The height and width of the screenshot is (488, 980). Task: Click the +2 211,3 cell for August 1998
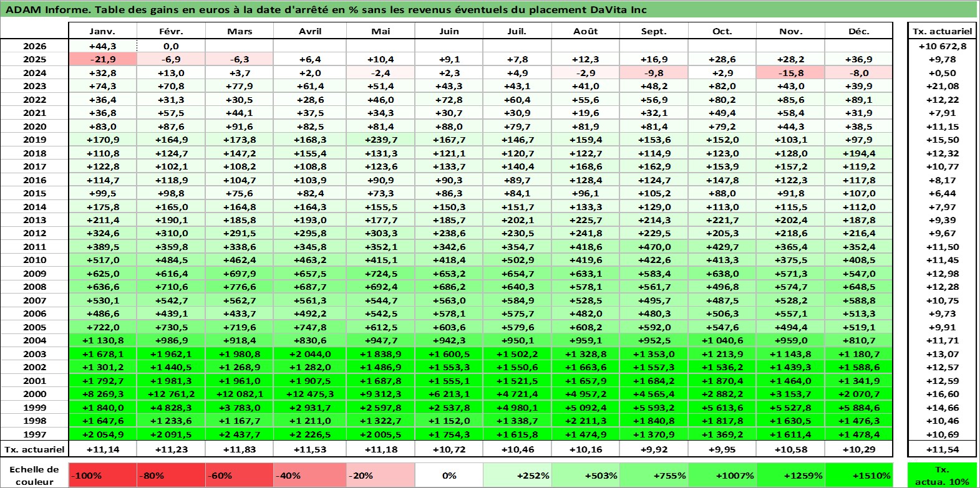[586, 421]
